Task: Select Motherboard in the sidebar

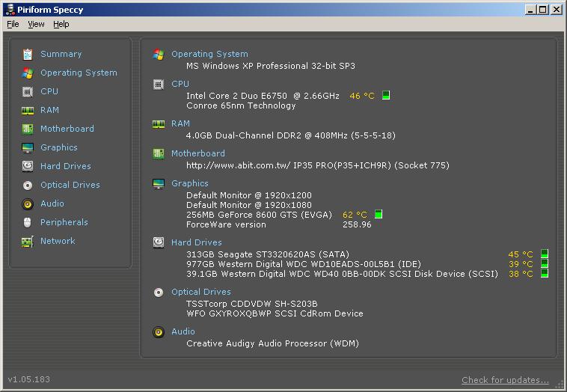Action: click(x=67, y=129)
